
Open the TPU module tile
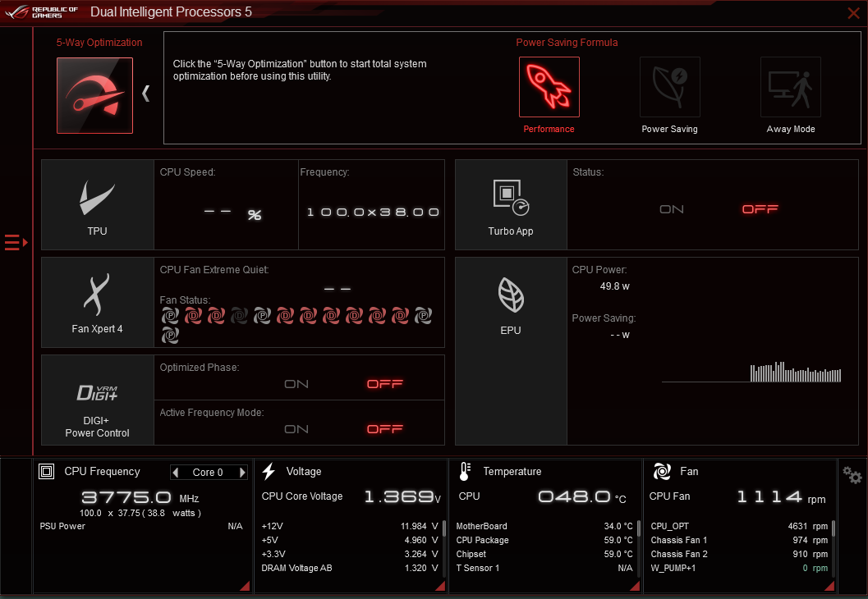[98, 204]
